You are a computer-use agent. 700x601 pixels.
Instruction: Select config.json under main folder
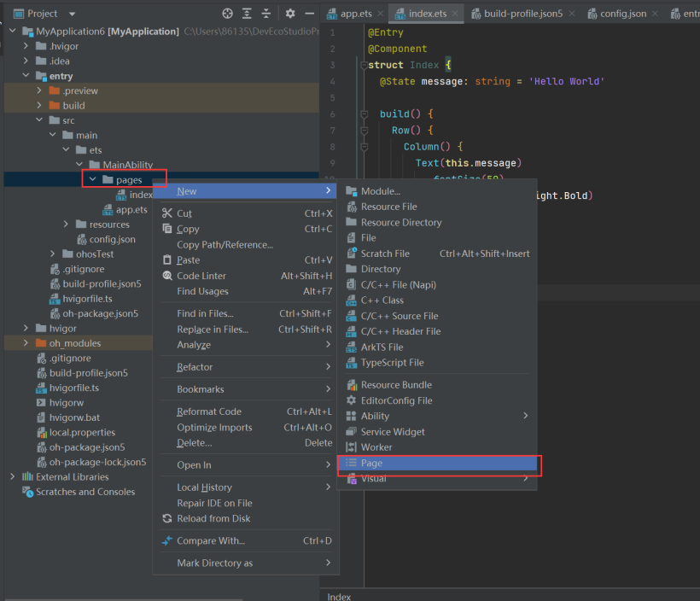[112, 239]
